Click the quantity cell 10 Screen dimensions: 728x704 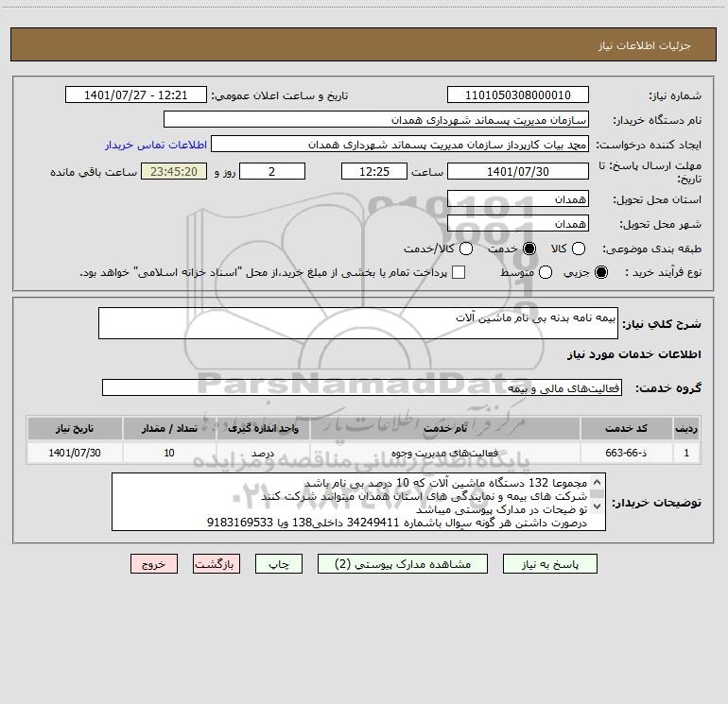[x=169, y=453]
